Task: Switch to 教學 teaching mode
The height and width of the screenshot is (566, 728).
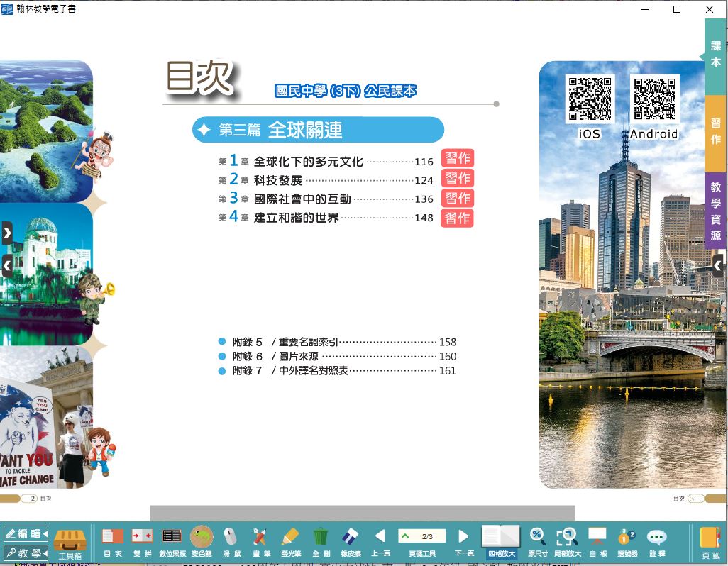Action: [25, 553]
